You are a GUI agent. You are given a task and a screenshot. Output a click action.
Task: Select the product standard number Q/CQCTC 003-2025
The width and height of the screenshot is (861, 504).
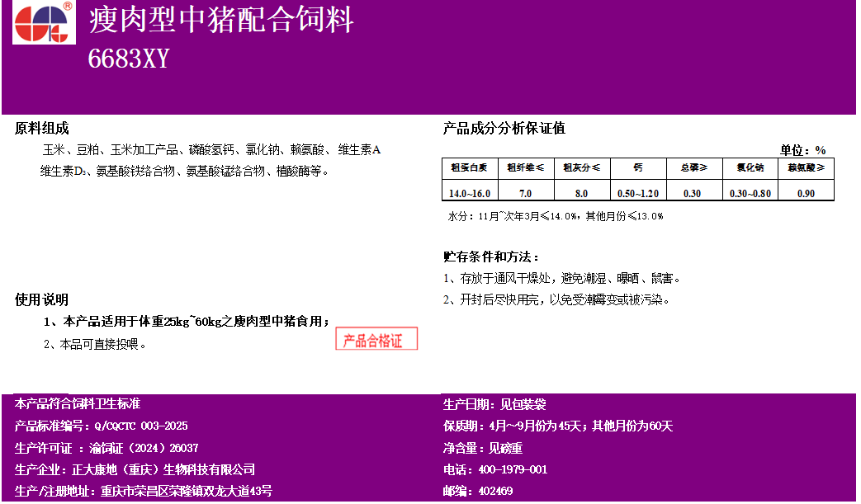click(141, 426)
